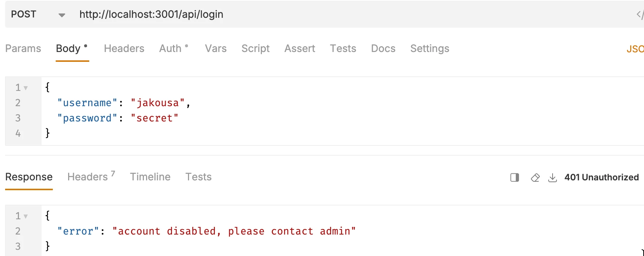Open the Docs tab
This screenshot has width=644, height=256.
383,48
